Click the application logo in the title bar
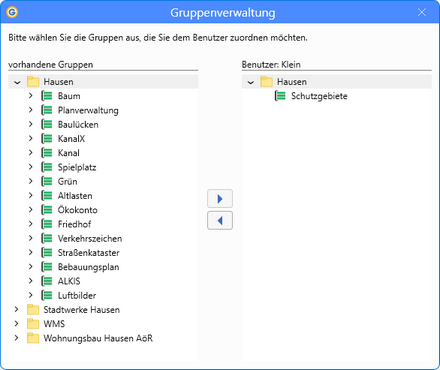This screenshot has width=440, height=370. point(12,12)
